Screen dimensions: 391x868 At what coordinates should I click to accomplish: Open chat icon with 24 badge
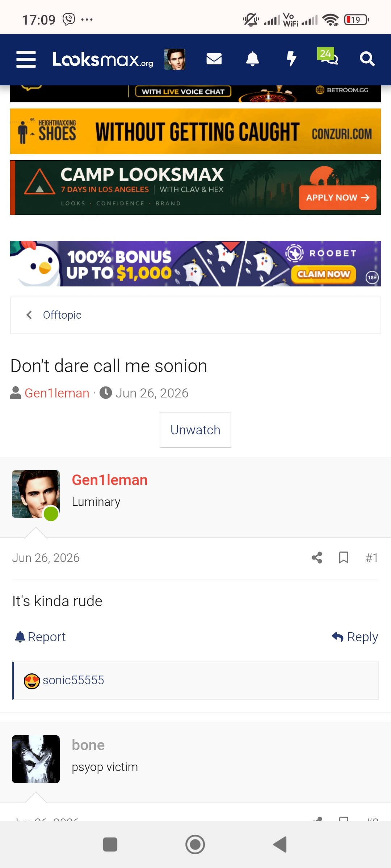click(328, 57)
